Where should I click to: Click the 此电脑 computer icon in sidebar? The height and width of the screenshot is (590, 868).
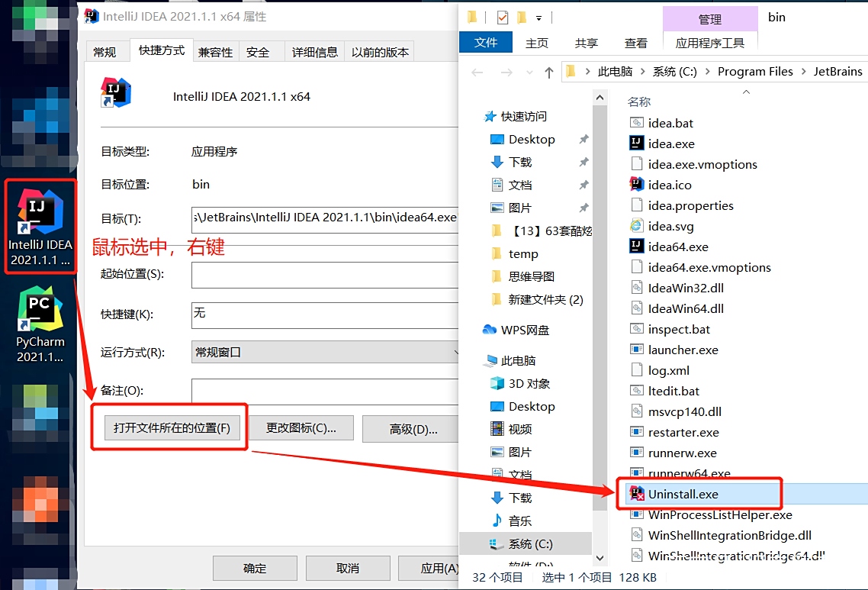[490, 361]
